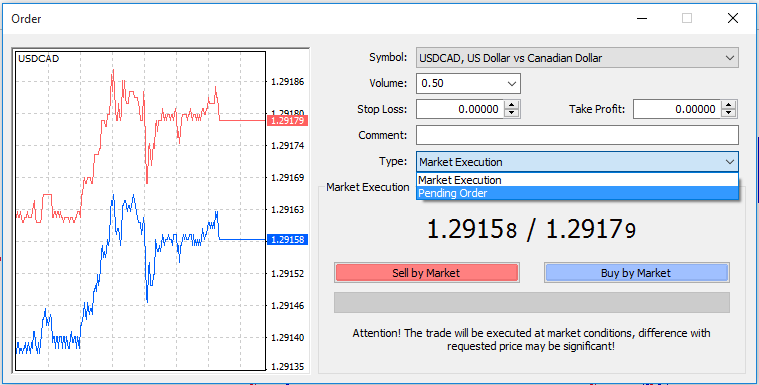Maximize the Order window

(687, 19)
